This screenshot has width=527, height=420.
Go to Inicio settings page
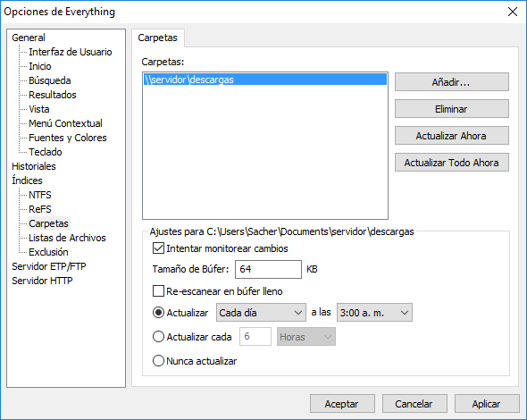pyautogui.click(x=40, y=66)
